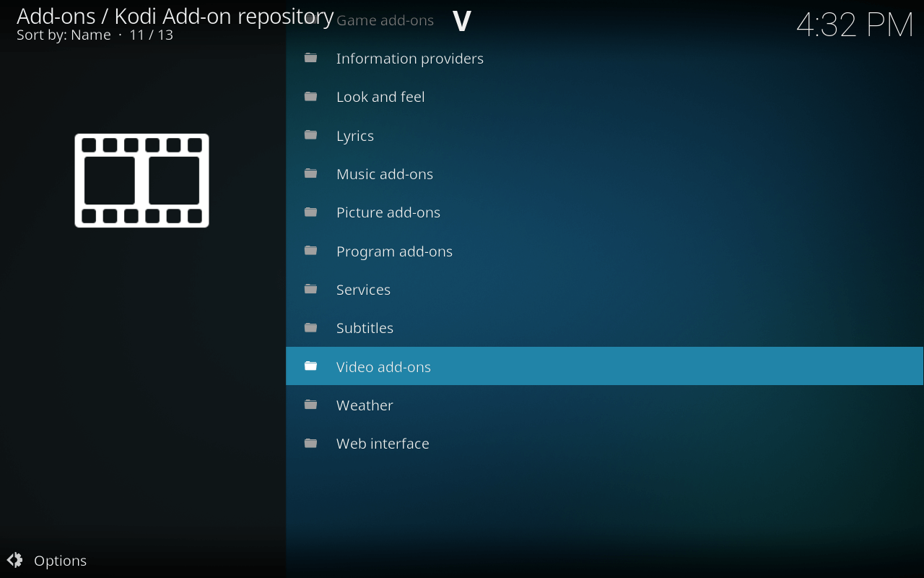Click the 11 / 13 item counter
This screenshot has width=924, height=578.
click(152, 35)
